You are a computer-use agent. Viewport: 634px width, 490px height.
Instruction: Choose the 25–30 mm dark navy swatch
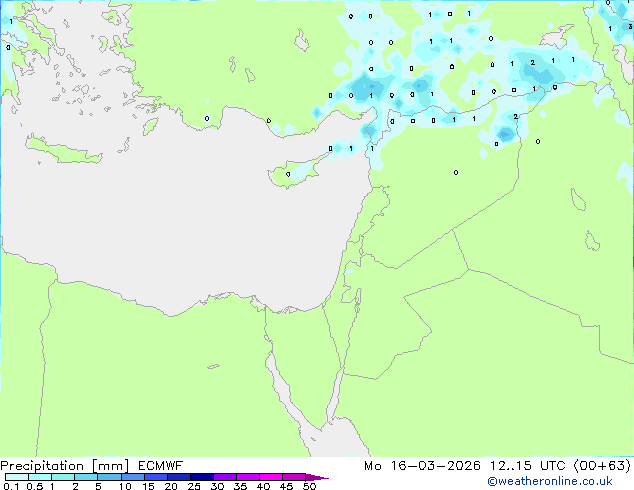tap(202, 477)
